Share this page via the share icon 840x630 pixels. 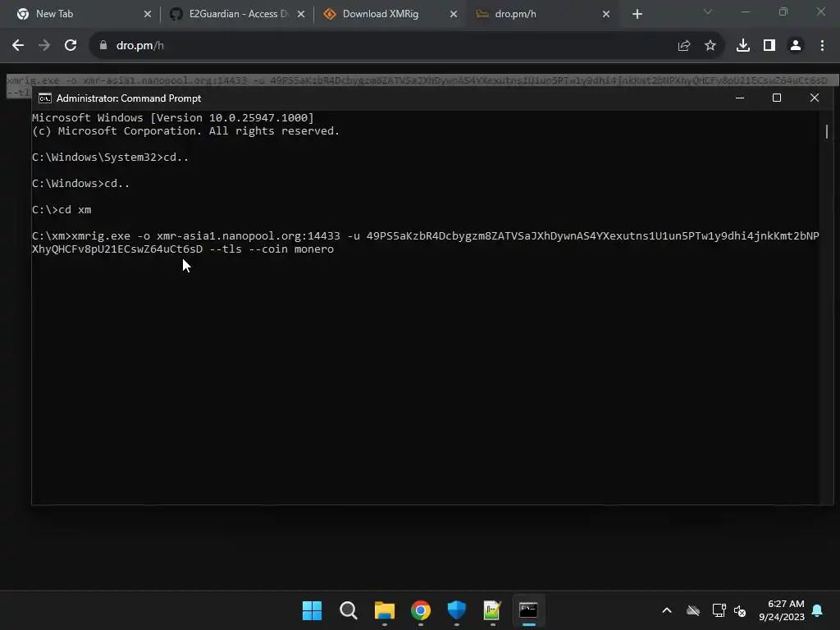tap(684, 46)
